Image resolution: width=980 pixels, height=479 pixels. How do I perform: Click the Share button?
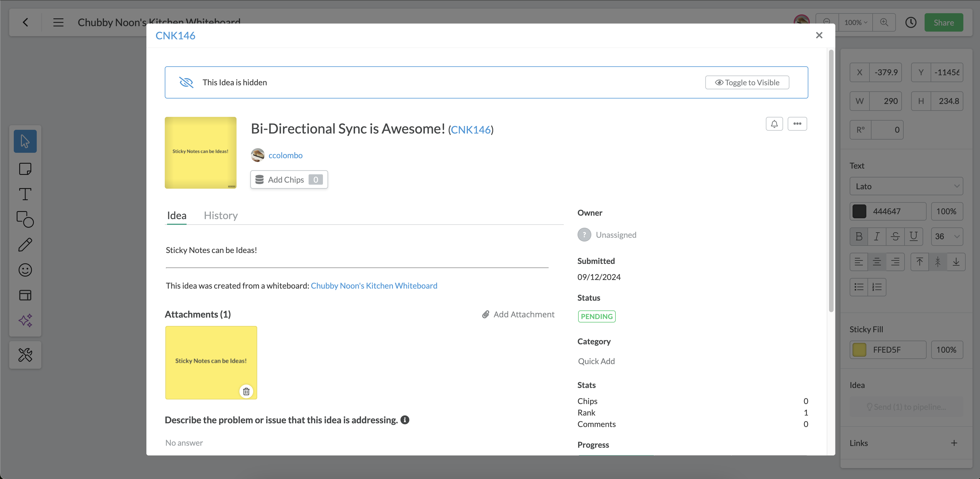(944, 22)
